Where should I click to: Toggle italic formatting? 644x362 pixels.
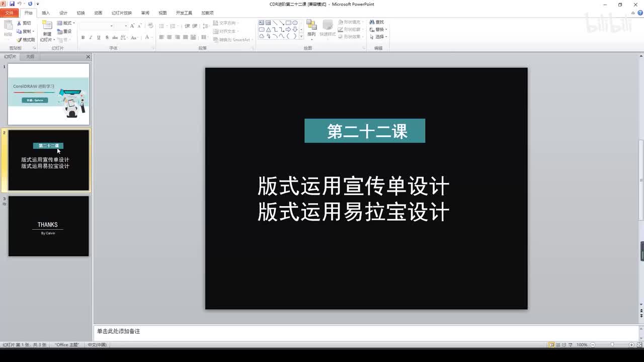pyautogui.click(x=91, y=37)
